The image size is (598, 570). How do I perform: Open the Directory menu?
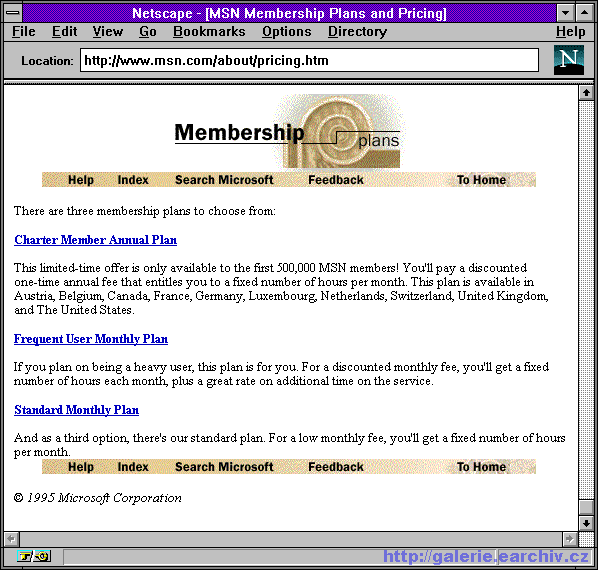pos(357,31)
